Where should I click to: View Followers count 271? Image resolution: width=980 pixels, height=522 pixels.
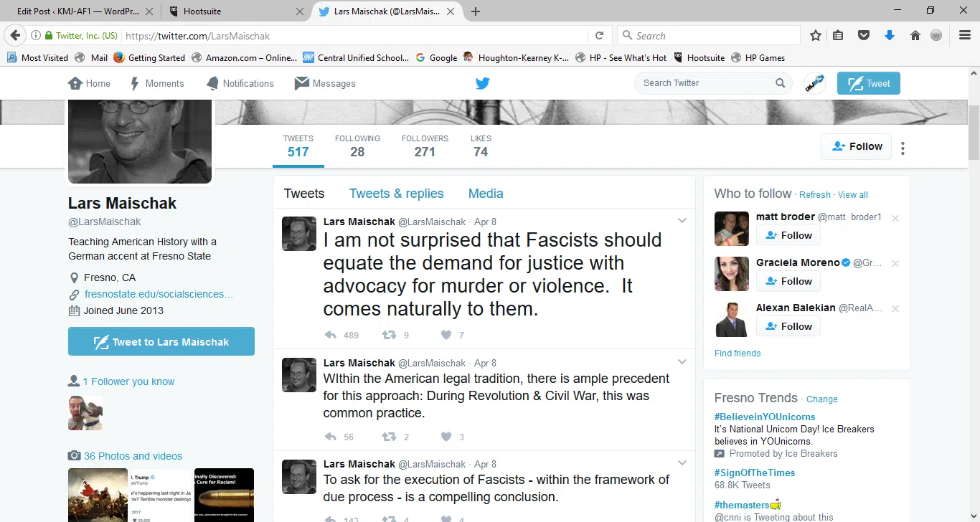coord(425,146)
